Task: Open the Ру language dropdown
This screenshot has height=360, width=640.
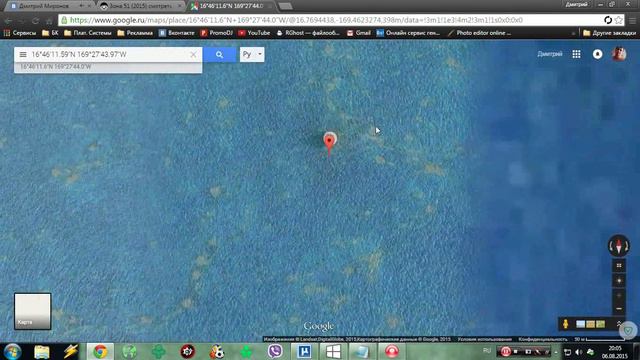Action: pos(252,54)
